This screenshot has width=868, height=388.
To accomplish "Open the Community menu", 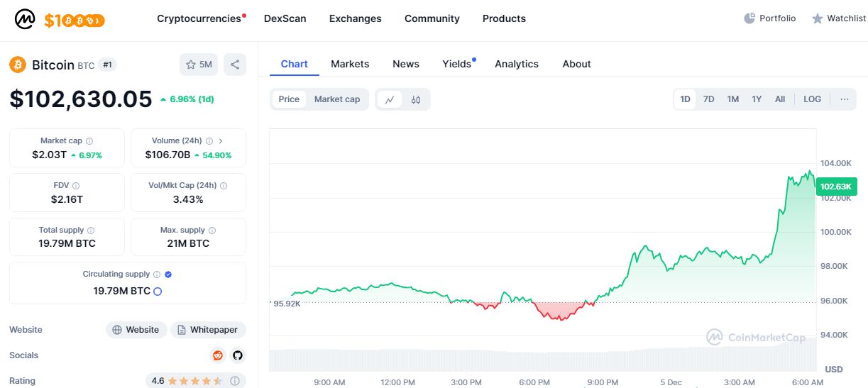I will [432, 18].
